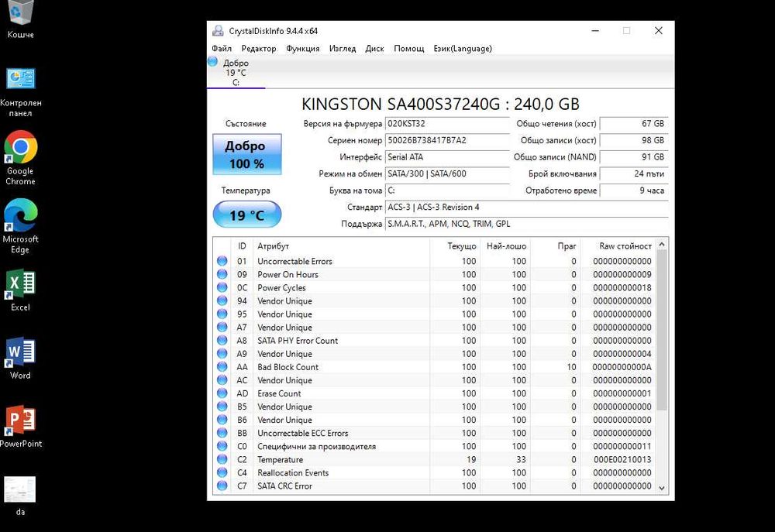Click the firmware version field 020KST32
Screen dimensions: 775x532
pyautogui.click(x=447, y=123)
